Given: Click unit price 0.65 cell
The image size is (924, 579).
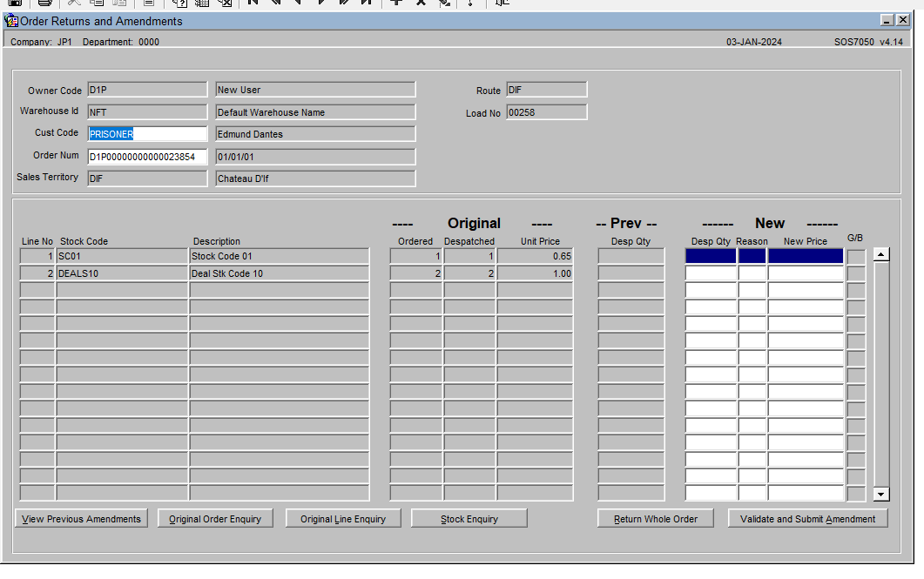Looking at the screenshot, I should click(x=535, y=256).
